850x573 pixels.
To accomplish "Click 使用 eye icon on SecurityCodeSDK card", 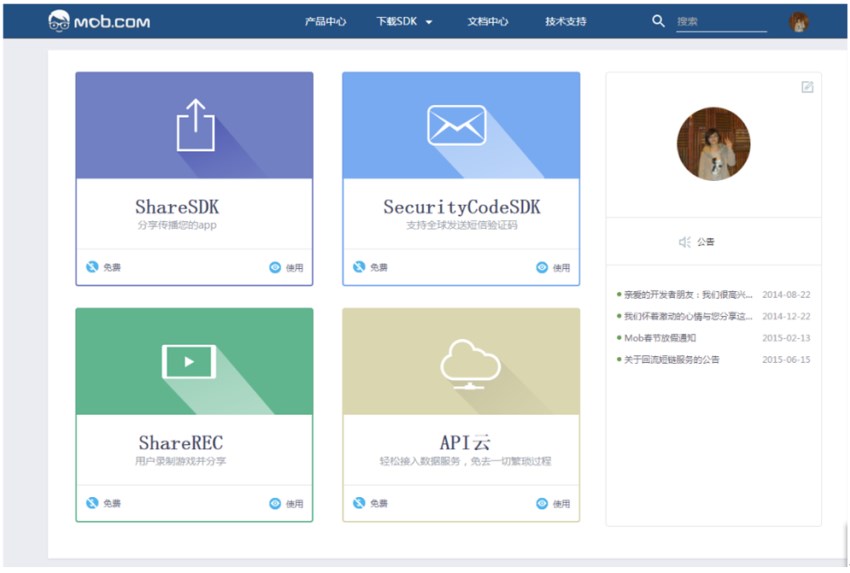I will pyautogui.click(x=542, y=267).
